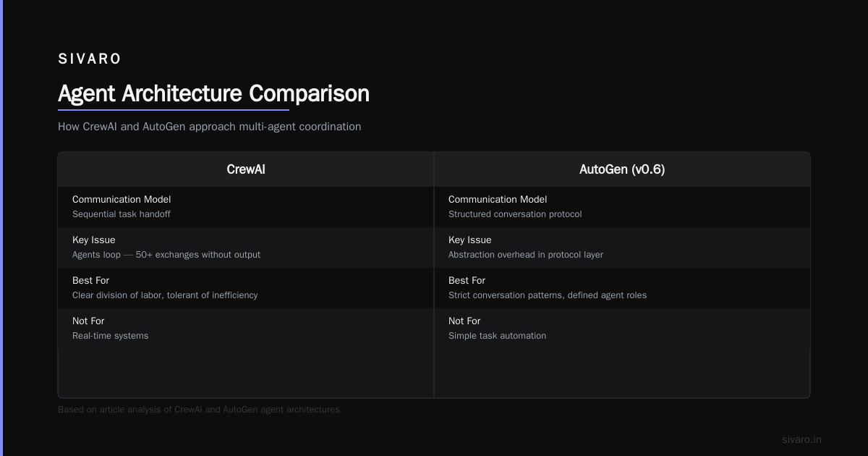Image resolution: width=868 pixels, height=456 pixels.
Task: Click the Structured conversation protocol text
Action: pos(515,214)
